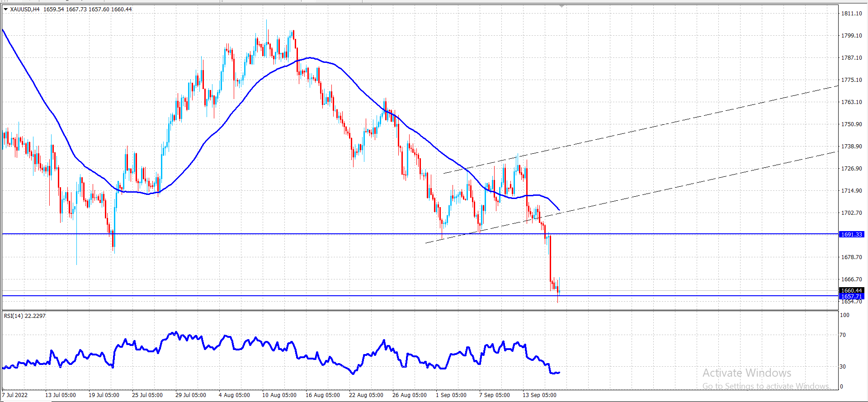Click the 26 Aug 05:00 time label

(410, 395)
